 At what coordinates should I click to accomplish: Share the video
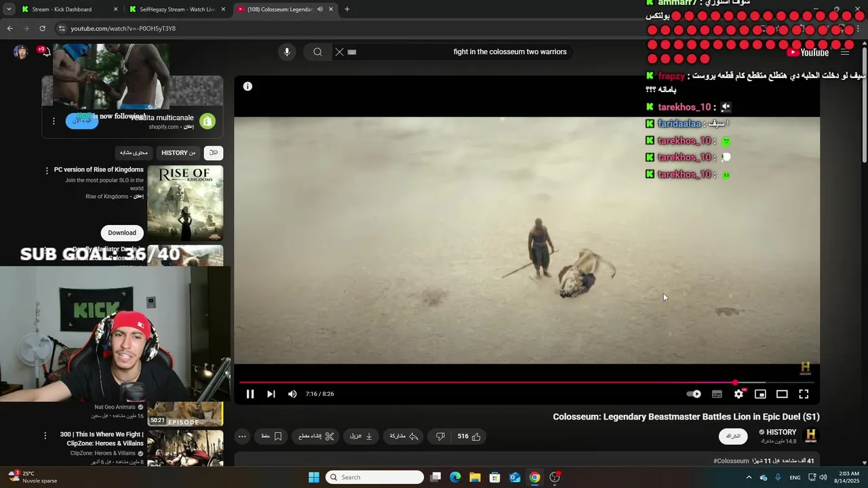click(404, 436)
